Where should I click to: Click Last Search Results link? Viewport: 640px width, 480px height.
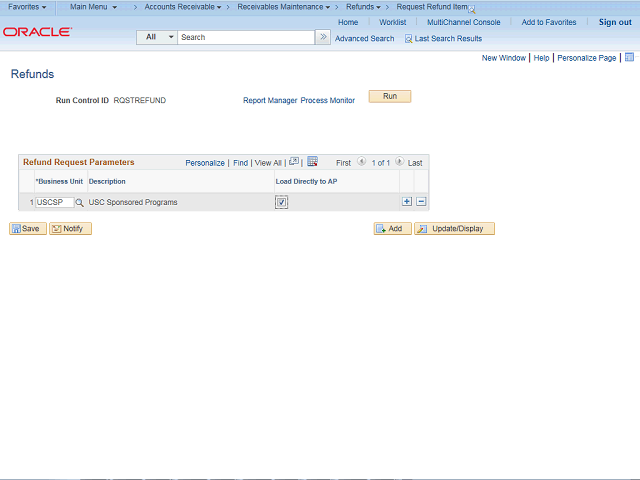[x=448, y=39]
